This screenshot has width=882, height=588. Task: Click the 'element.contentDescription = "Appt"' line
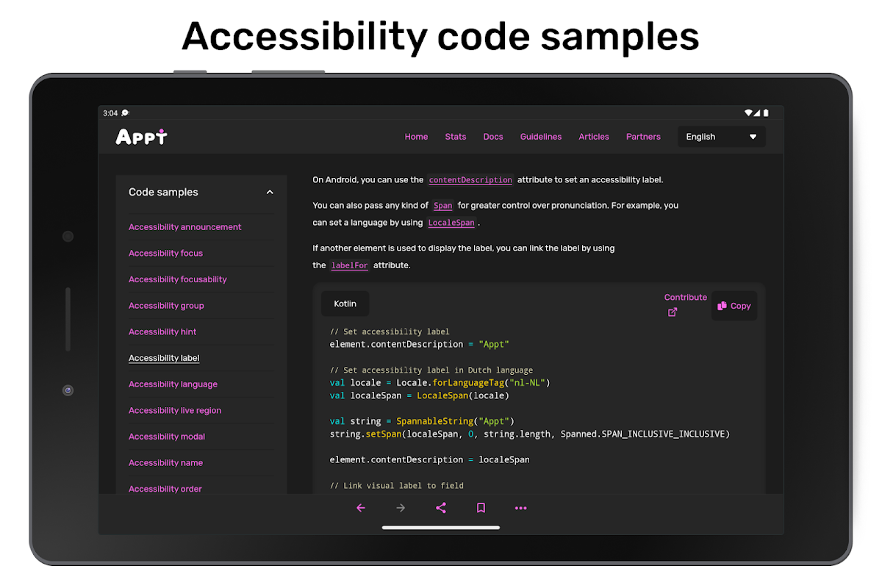(420, 344)
